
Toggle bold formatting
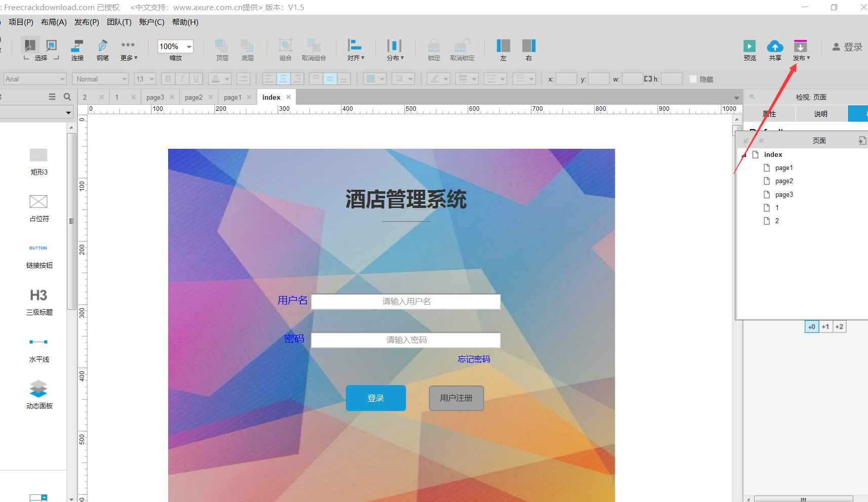[168, 78]
